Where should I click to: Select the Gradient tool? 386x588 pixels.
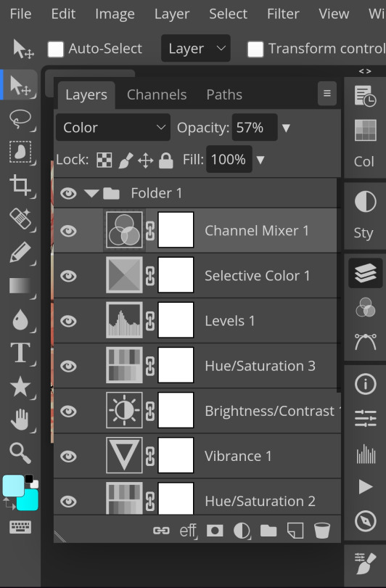[x=20, y=286]
